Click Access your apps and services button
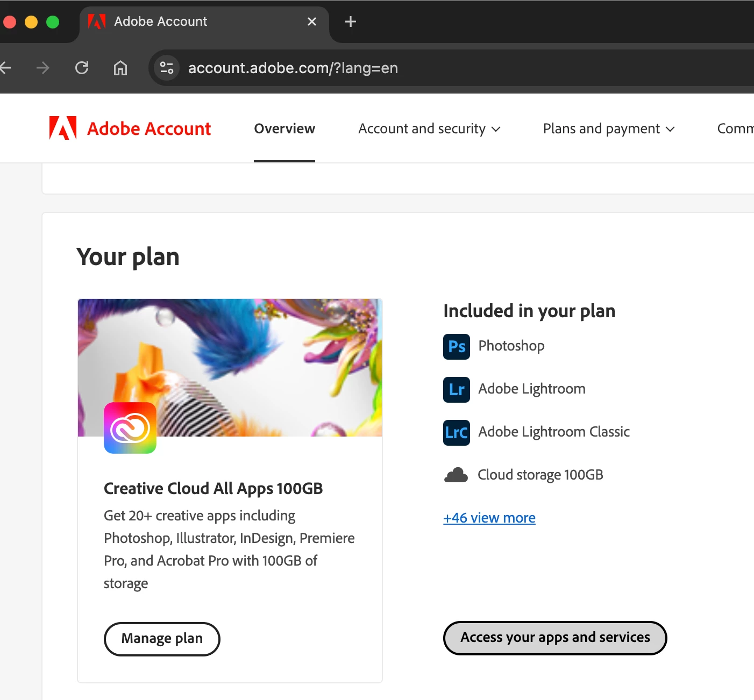This screenshot has width=754, height=700. 555,638
